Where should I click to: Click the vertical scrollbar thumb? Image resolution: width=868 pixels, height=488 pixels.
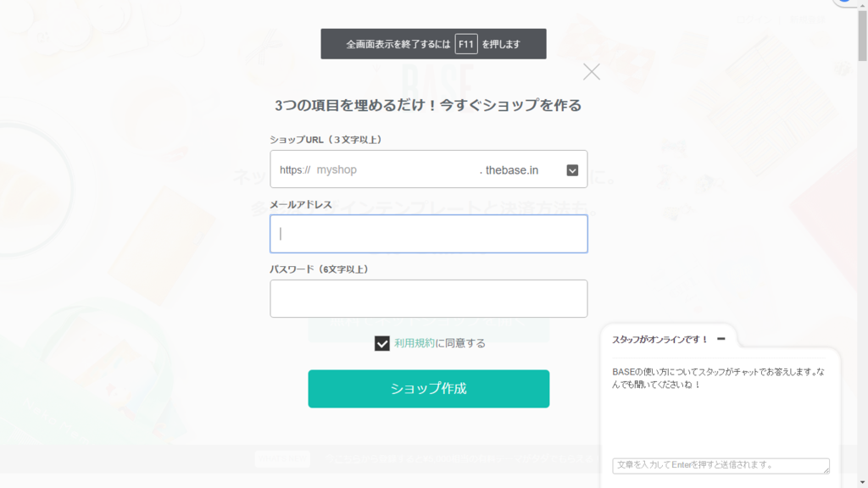(862, 35)
